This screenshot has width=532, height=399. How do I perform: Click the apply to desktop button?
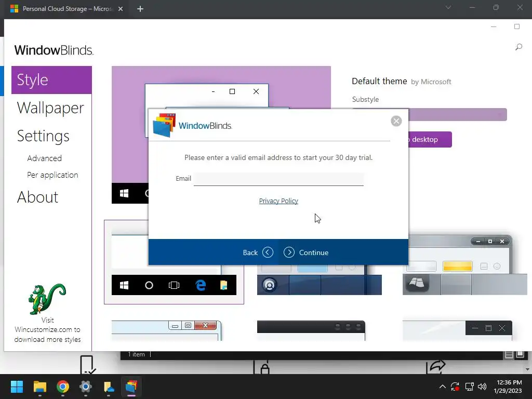[430, 139]
